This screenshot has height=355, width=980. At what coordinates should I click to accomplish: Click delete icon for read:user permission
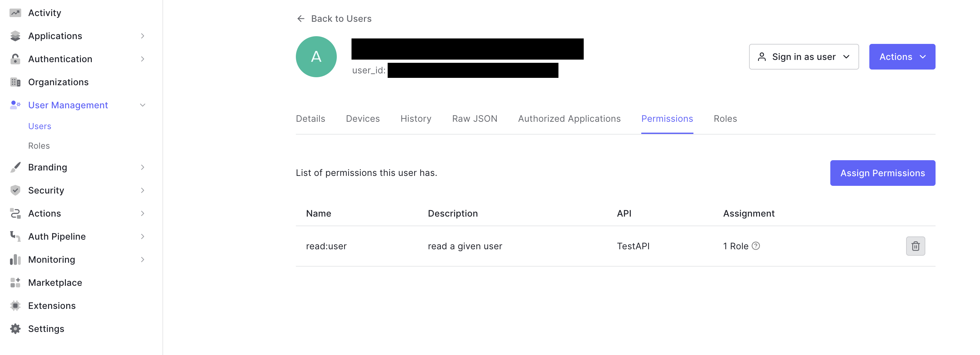(x=915, y=245)
